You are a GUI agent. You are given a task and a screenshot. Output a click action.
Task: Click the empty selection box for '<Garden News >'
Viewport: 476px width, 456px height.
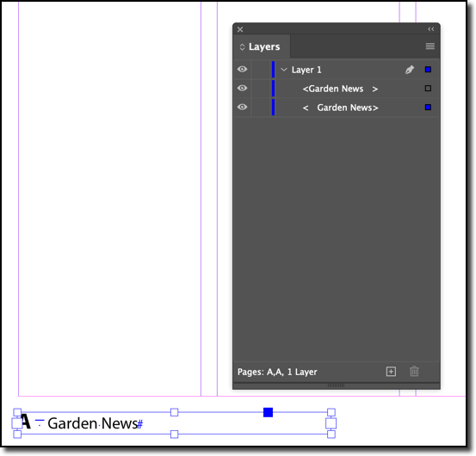[x=428, y=89]
